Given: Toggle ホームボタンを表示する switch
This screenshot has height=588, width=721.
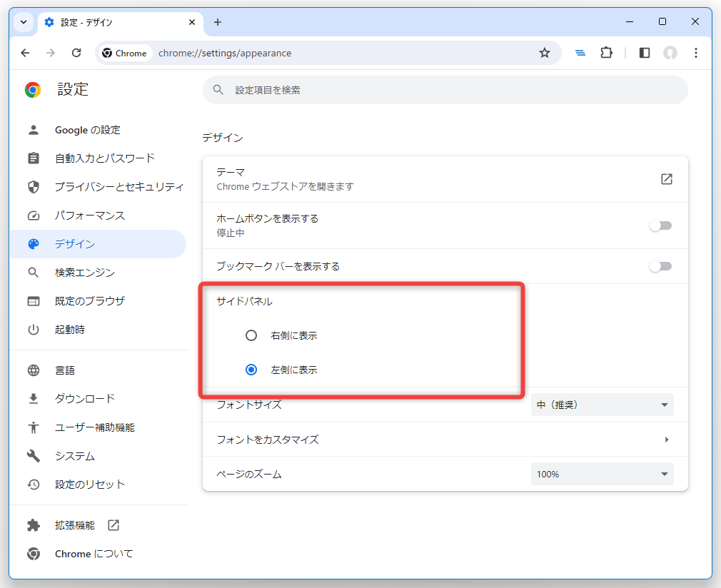Looking at the screenshot, I should pos(661,225).
